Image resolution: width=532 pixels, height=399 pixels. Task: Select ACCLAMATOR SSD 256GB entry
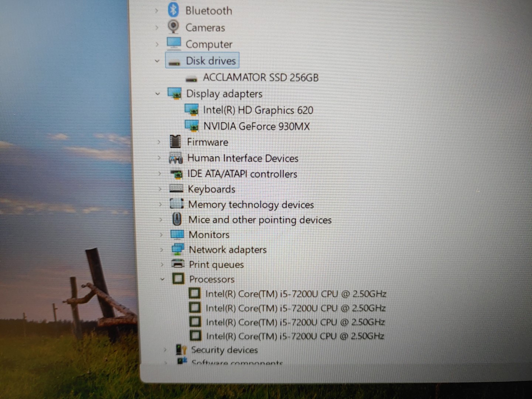click(x=260, y=78)
